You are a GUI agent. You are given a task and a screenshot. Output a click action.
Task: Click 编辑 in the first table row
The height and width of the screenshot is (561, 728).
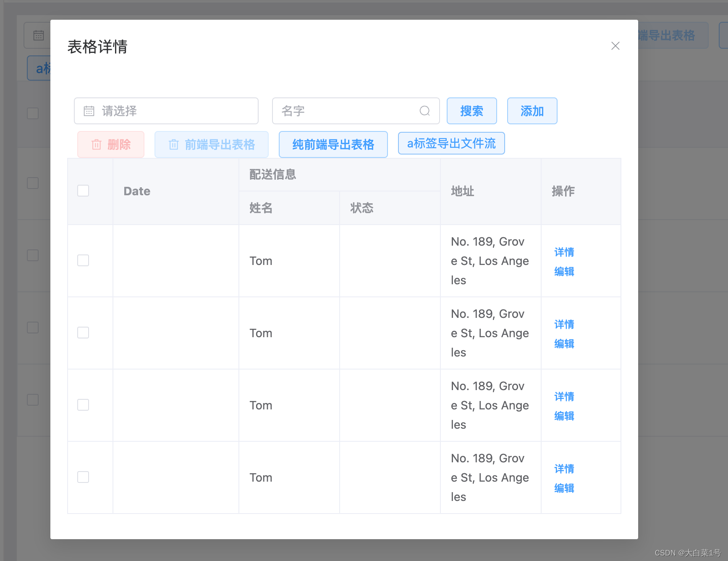tap(564, 271)
